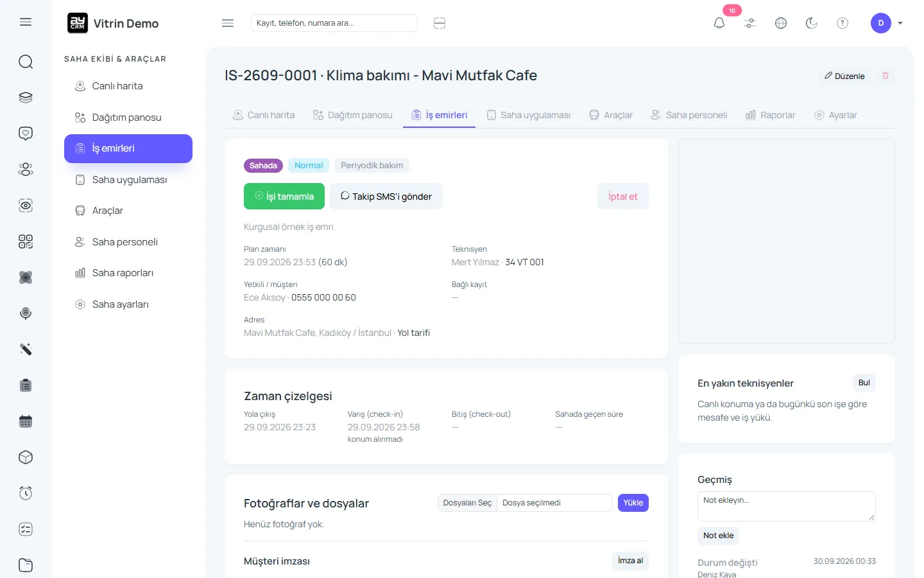This screenshot has height=578, width=924.
Task: Open the folder icon in left rail
Action: click(x=26, y=565)
